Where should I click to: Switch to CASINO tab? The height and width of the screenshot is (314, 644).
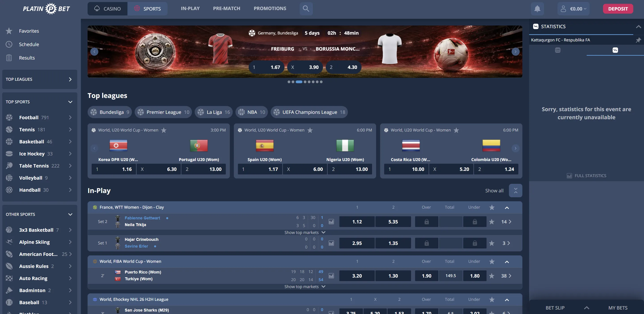108,9
